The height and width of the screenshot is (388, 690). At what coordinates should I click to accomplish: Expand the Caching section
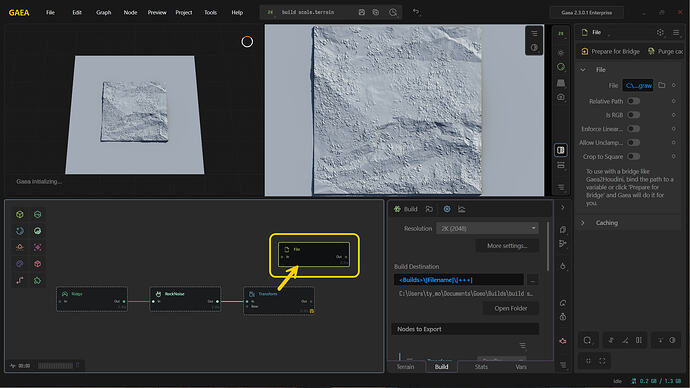coord(583,223)
